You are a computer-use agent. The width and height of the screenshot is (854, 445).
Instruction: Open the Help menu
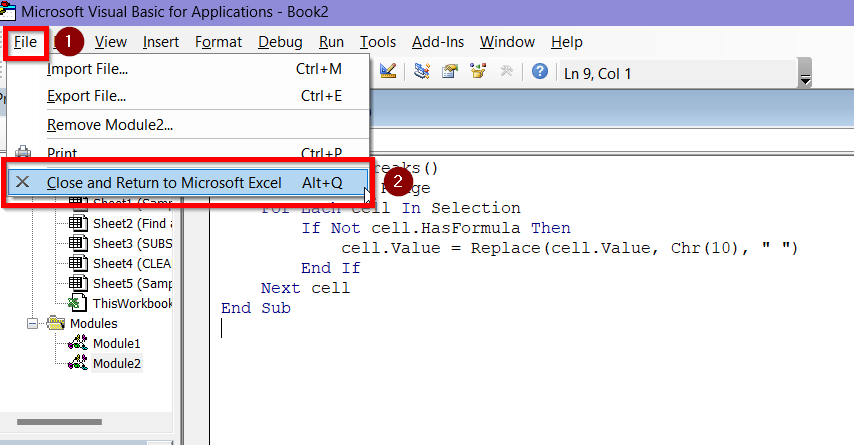click(566, 42)
